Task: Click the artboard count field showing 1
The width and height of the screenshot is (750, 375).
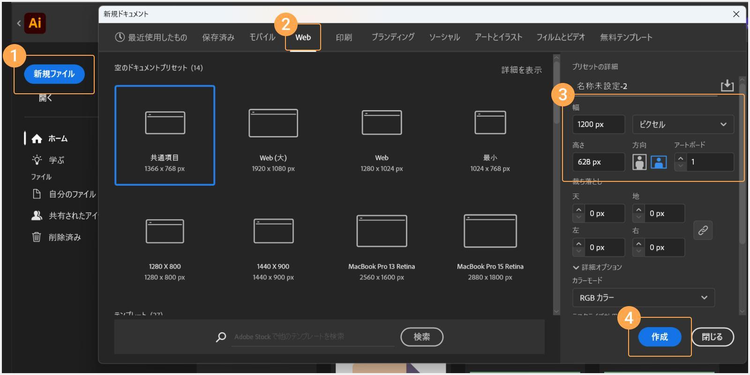Action: click(709, 162)
